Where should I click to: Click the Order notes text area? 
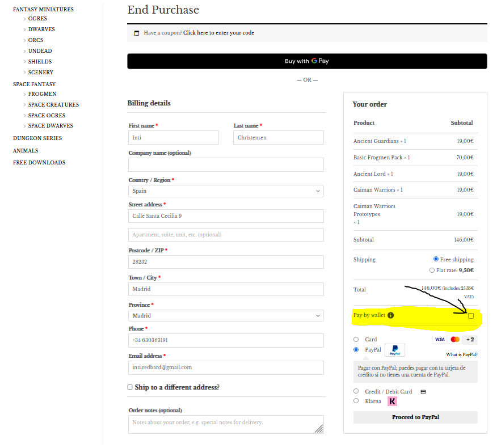[226, 424]
